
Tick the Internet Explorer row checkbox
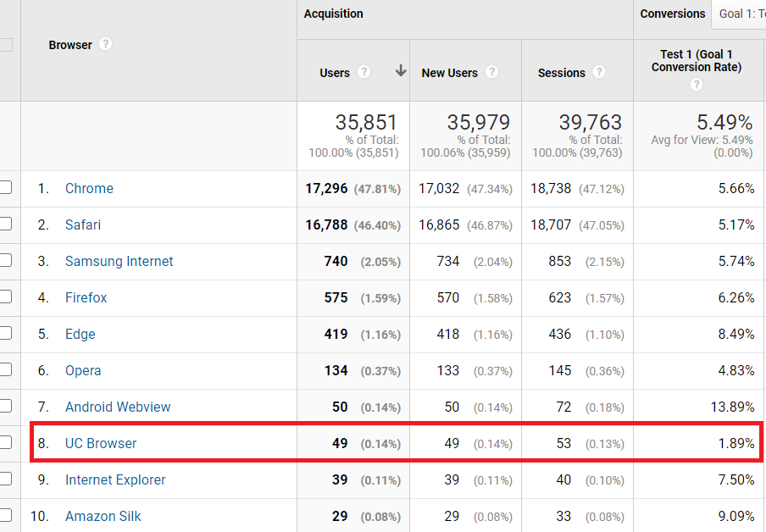(5, 479)
